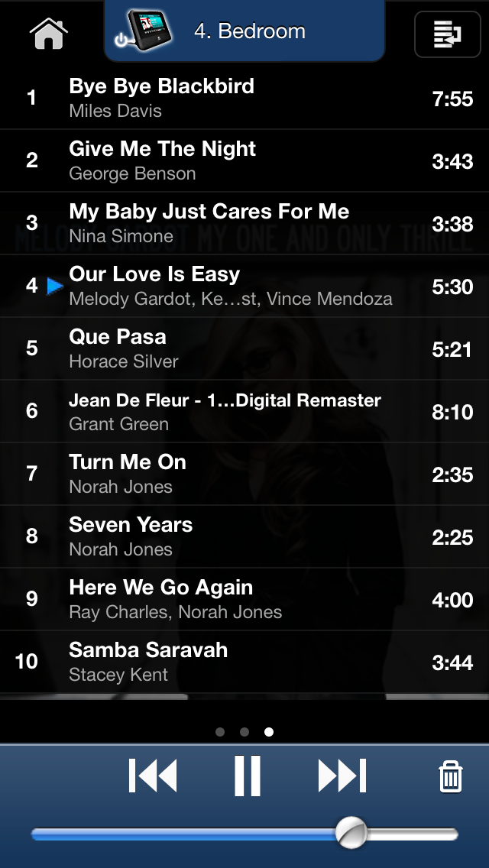Play Samba Saravah by Stacey Kent
The height and width of the screenshot is (868, 489).
pos(244,662)
